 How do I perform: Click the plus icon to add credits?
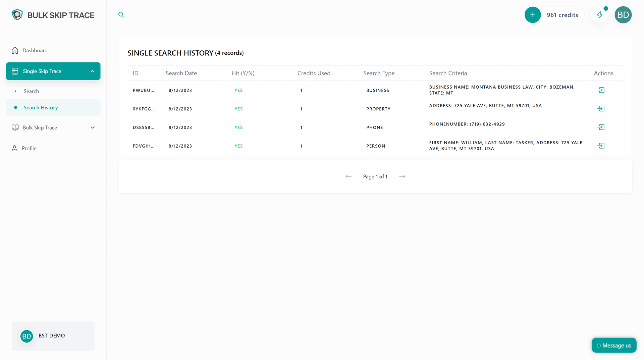pos(533,15)
